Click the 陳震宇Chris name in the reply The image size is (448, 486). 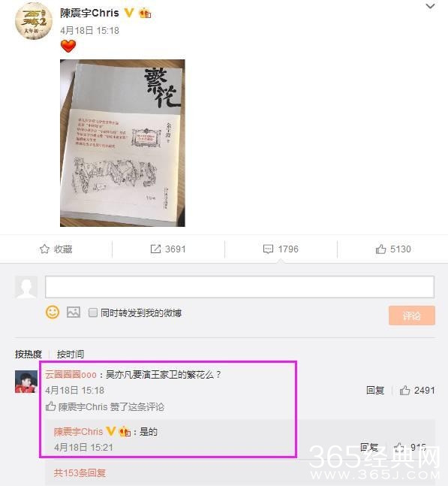(78, 432)
